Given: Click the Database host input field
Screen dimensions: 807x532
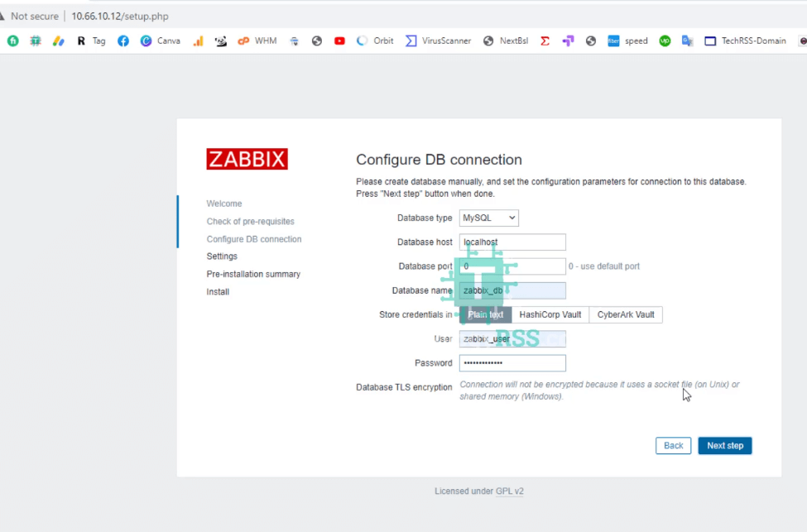Looking at the screenshot, I should tap(512, 242).
